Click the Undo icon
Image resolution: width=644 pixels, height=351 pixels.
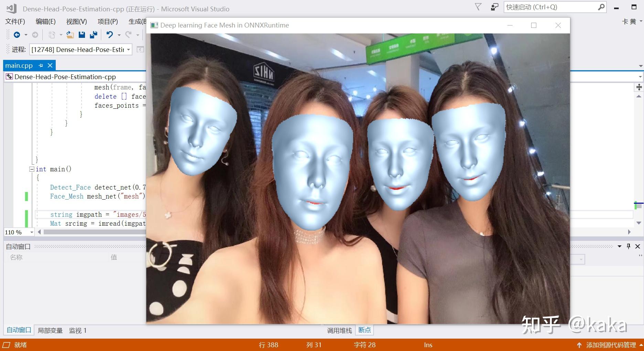109,35
